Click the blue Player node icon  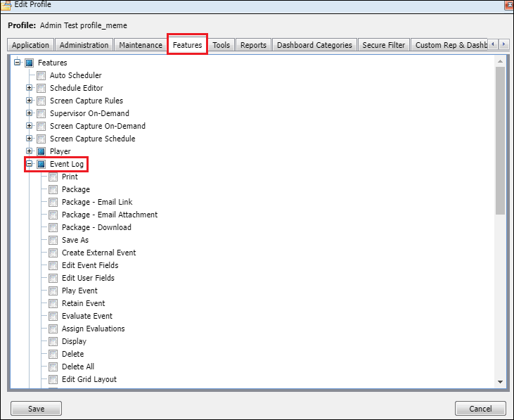[41, 151]
